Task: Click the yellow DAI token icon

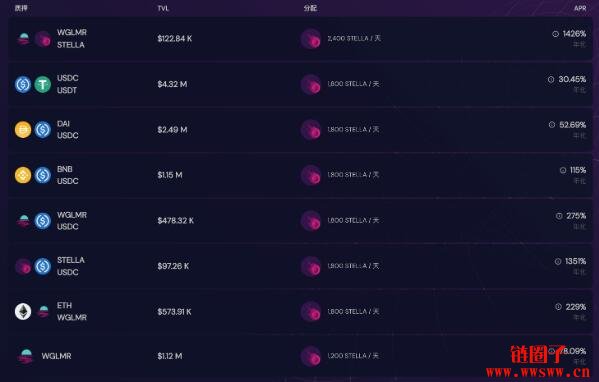Action: (x=23, y=130)
